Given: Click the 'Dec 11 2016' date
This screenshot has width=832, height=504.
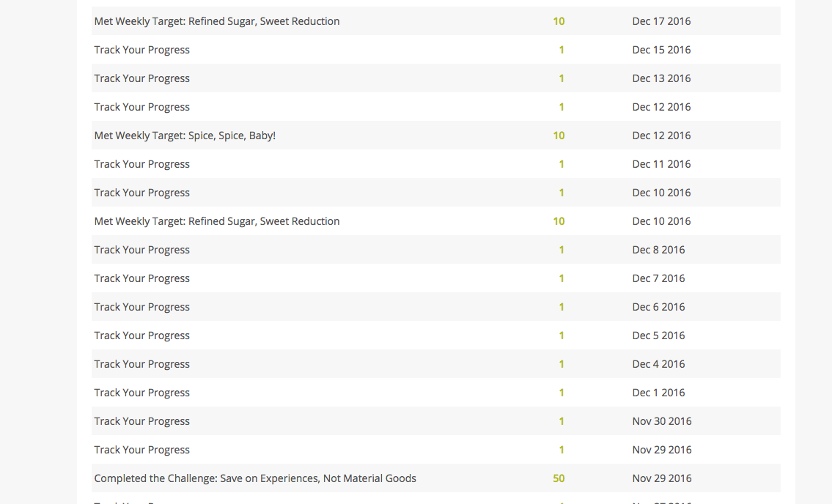Looking at the screenshot, I should pyautogui.click(x=661, y=165).
